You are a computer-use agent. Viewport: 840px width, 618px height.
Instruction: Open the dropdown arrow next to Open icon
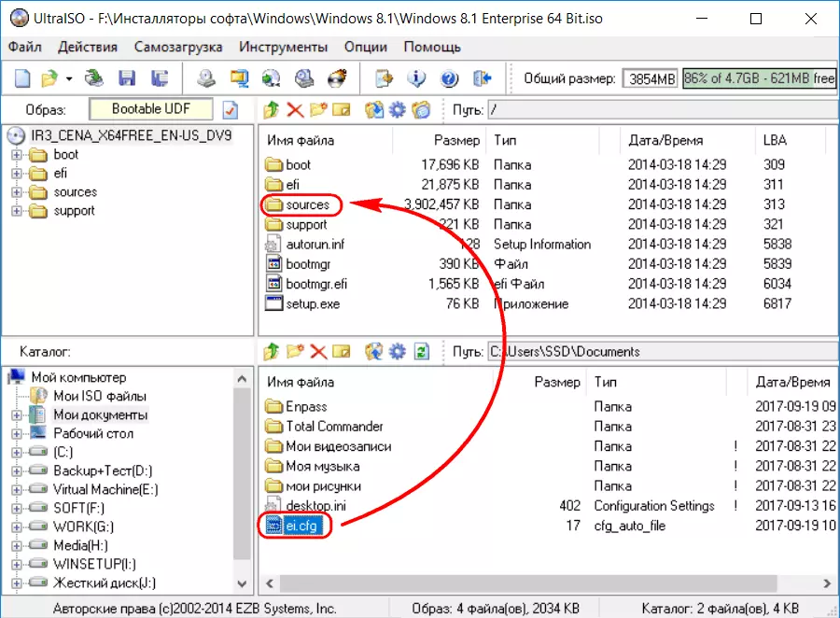(69, 79)
